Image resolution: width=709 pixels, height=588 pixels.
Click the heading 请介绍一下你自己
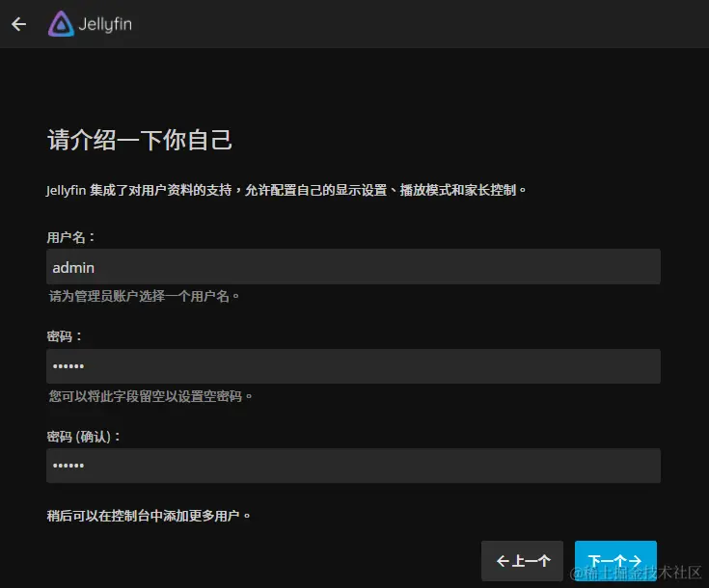tap(140, 140)
